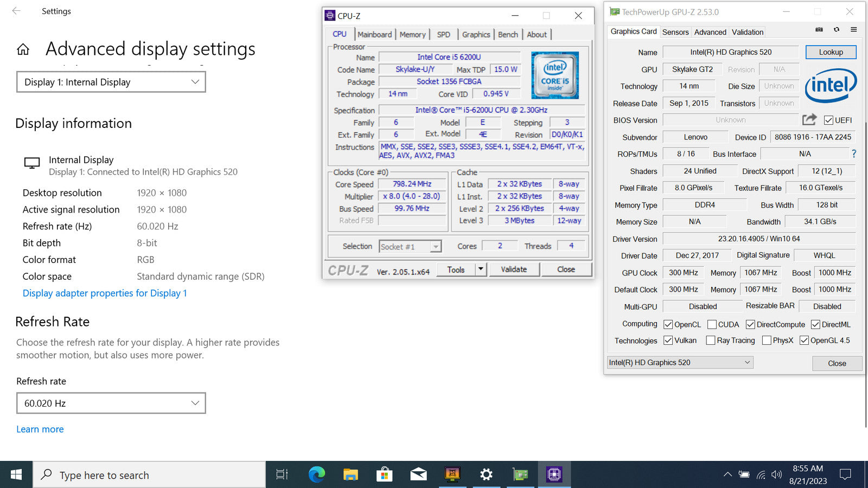Open Microsoft Store from the taskbar
The width and height of the screenshot is (868, 488).
(x=385, y=475)
